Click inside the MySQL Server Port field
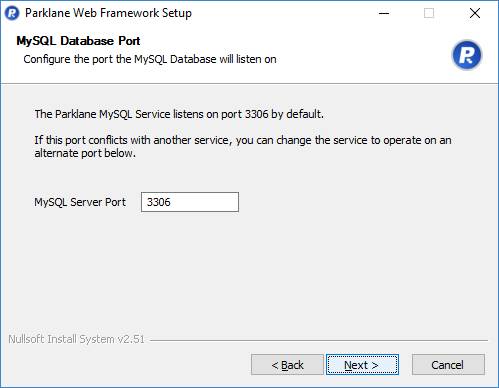Image resolution: width=499 pixels, height=388 pixels. pyautogui.click(x=190, y=202)
